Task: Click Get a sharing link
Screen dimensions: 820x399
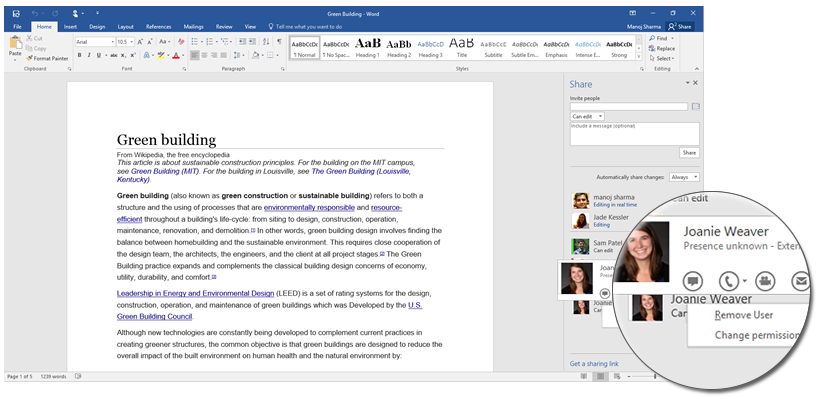Action: tap(594, 364)
